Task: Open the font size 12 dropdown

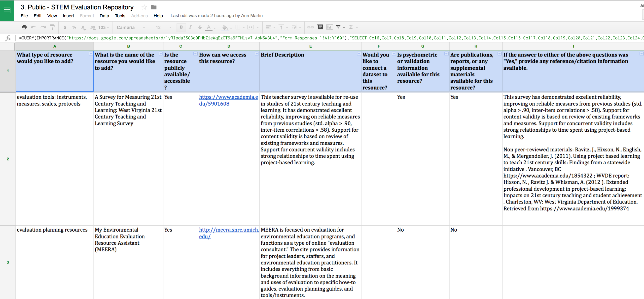Action: (x=163, y=28)
